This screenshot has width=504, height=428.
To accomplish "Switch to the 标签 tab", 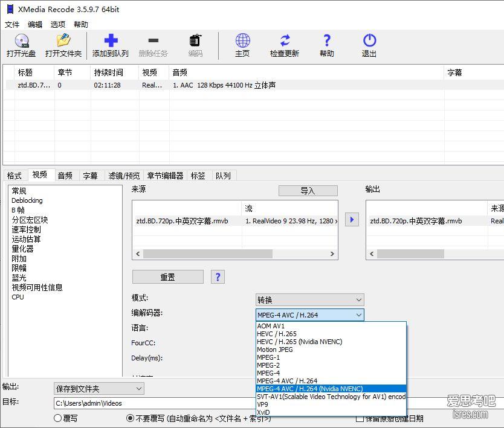I will pos(198,176).
